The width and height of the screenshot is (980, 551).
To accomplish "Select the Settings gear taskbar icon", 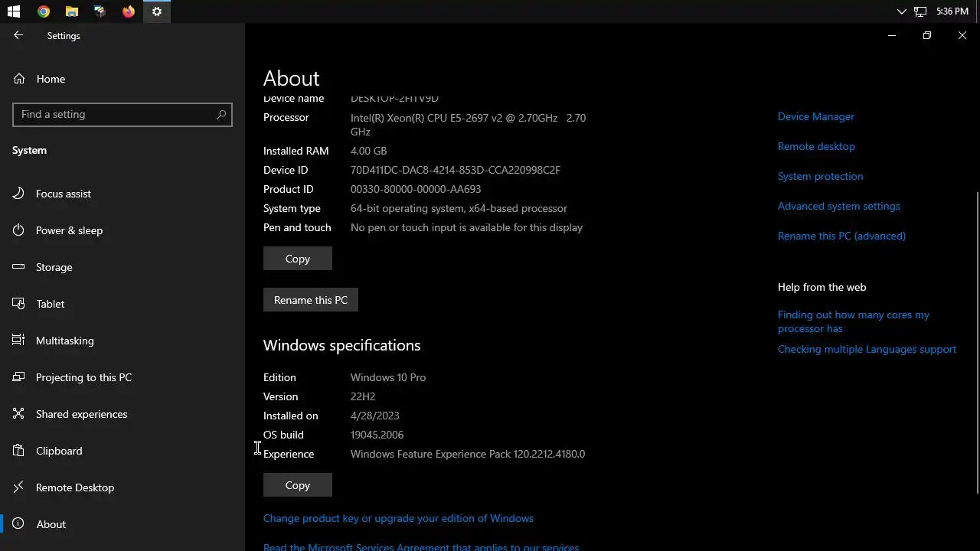I will 157,11.
